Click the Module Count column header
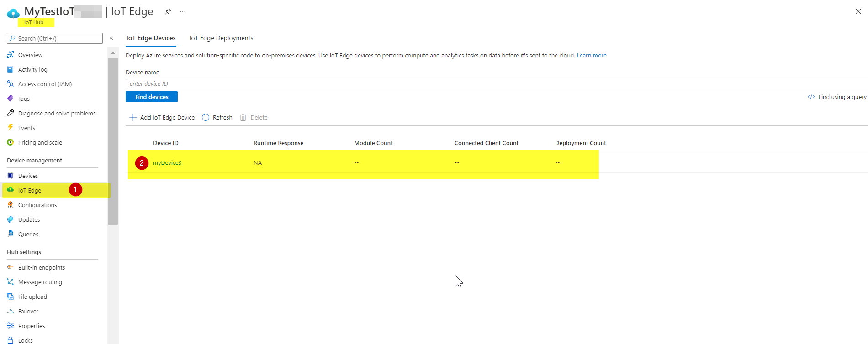The image size is (868, 344). point(373,143)
